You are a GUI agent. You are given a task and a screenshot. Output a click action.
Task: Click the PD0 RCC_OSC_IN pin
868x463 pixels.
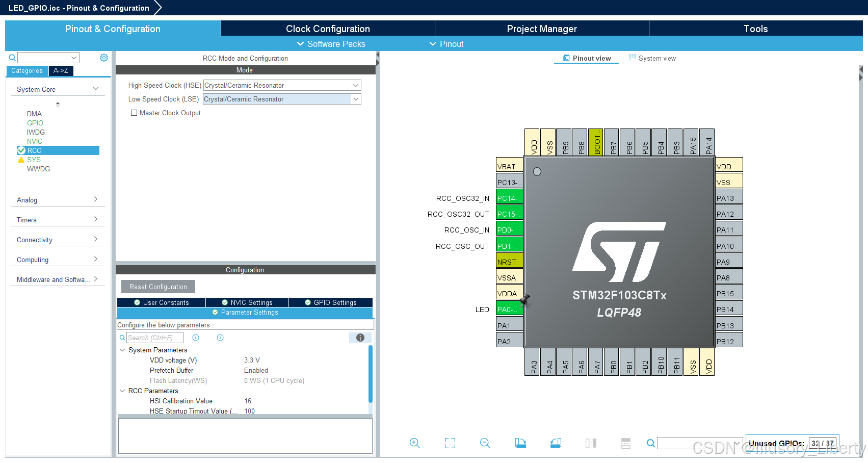click(509, 229)
